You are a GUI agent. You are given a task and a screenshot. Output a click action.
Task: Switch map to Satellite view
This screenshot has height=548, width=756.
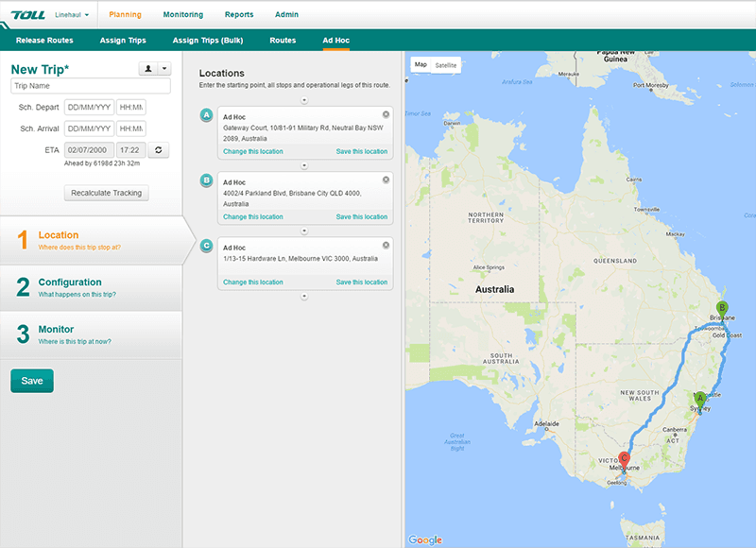tap(445, 65)
